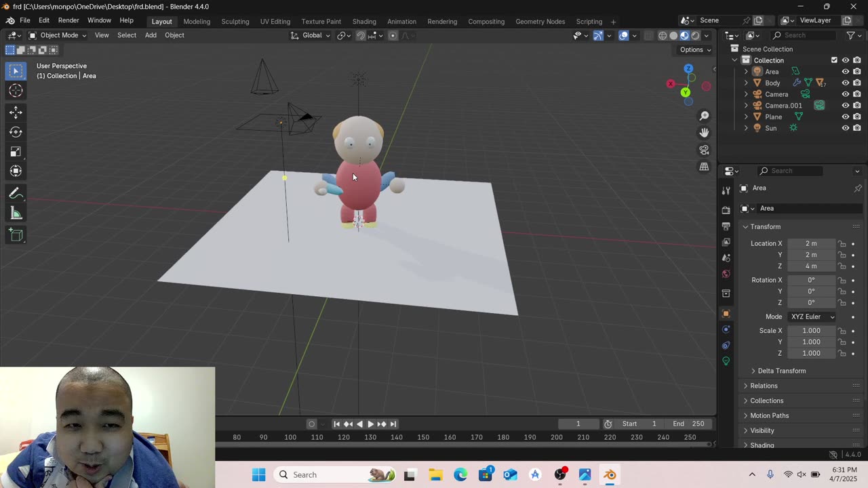This screenshot has height=488, width=868.
Task: Switch to the Geometry Nodes workspace tab
Action: coord(540,21)
